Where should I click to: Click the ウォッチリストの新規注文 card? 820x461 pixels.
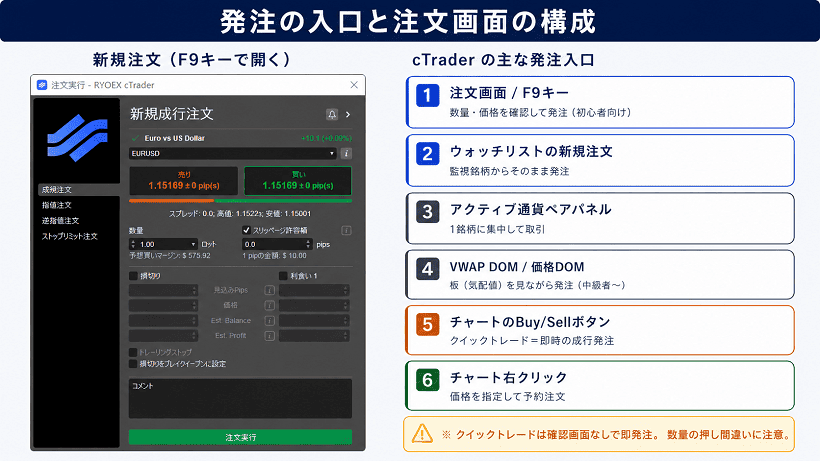pos(600,160)
